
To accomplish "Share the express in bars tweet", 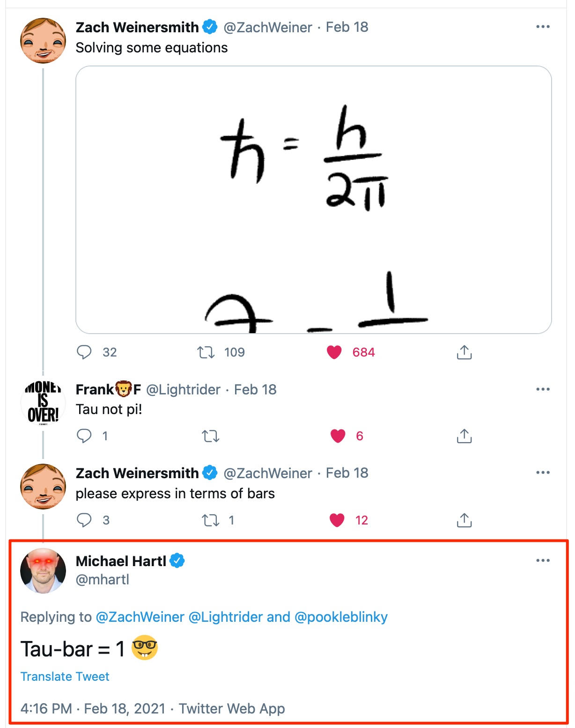I will click(x=464, y=520).
